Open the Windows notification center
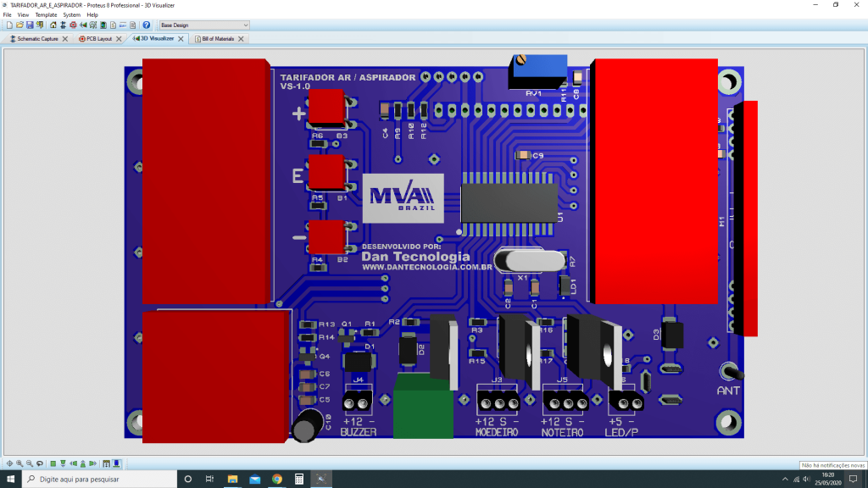Screen dimensions: 868x488 854,480
